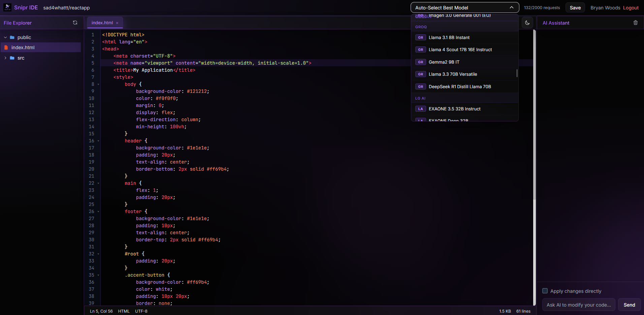Open the Snipr IDE home link
This screenshot has width=644, height=315.
(x=26, y=7)
